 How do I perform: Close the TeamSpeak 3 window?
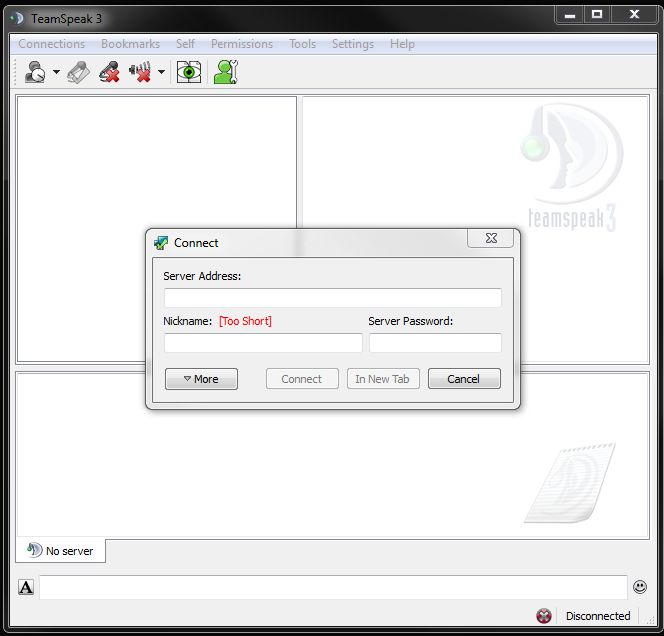point(634,15)
